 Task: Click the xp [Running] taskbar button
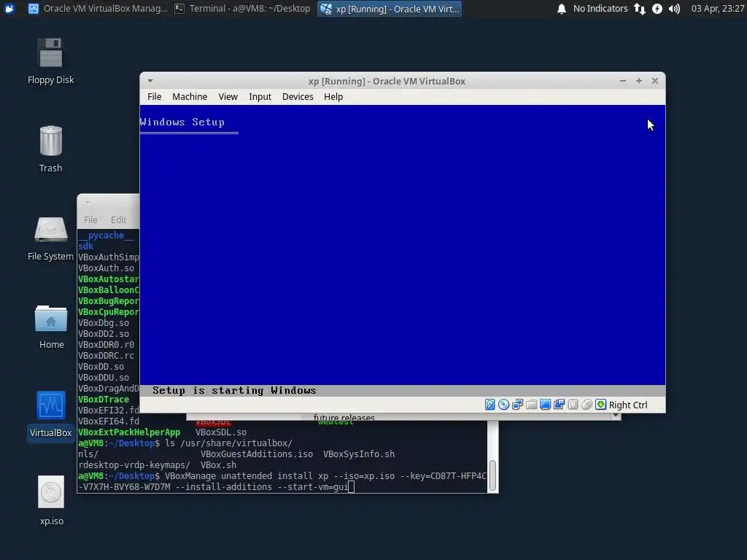[x=390, y=9]
